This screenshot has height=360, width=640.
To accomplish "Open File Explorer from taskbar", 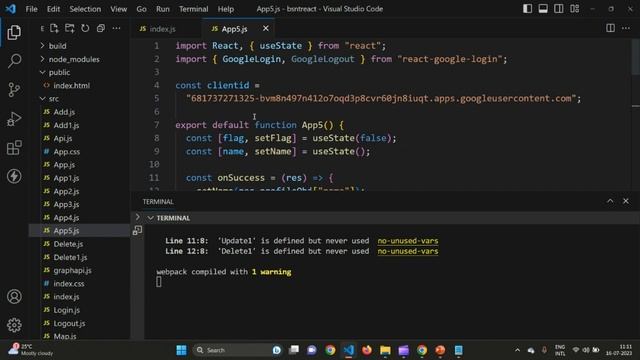I will coord(385,350).
